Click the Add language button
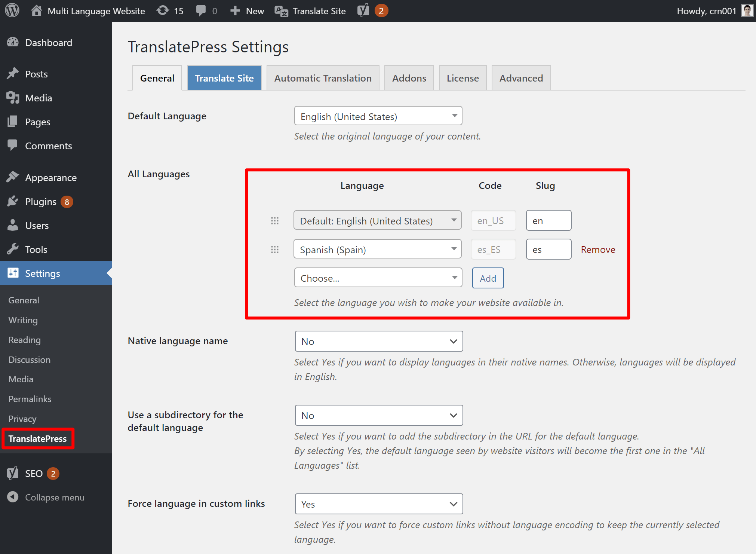The height and width of the screenshot is (554, 756). pyautogui.click(x=488, y=278)
